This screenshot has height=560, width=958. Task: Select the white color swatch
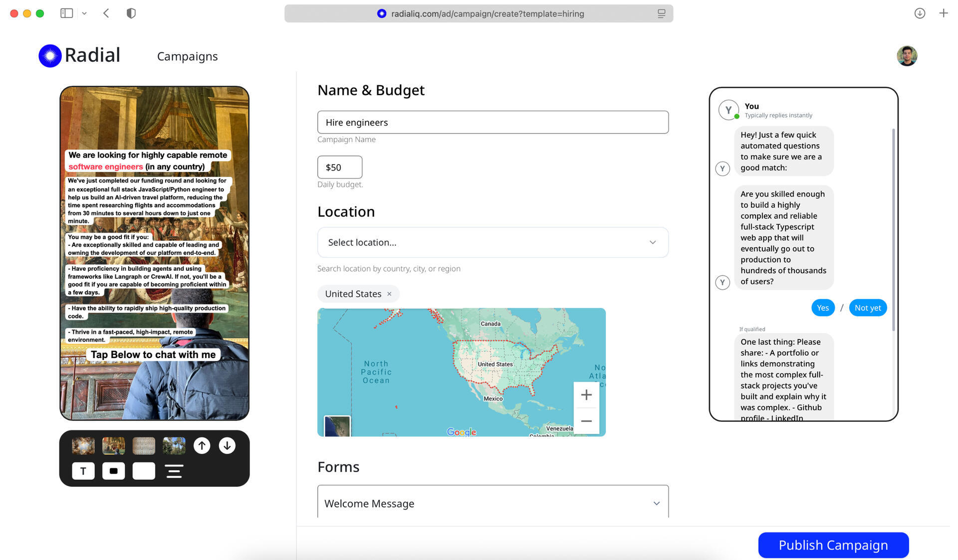point(144,471)
